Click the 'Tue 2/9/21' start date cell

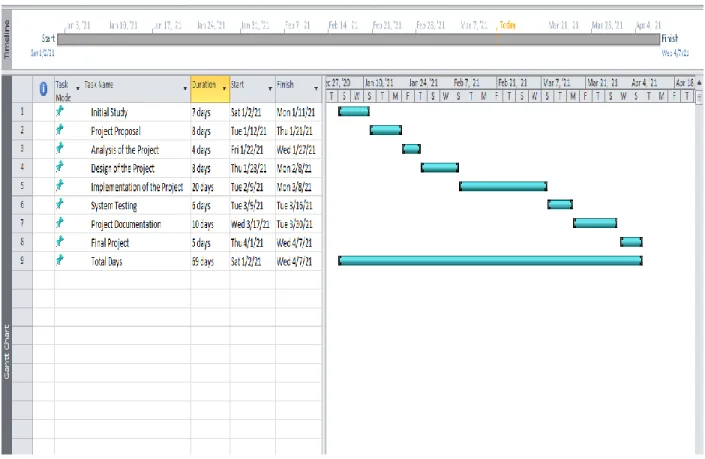click(x=252, y=187)
